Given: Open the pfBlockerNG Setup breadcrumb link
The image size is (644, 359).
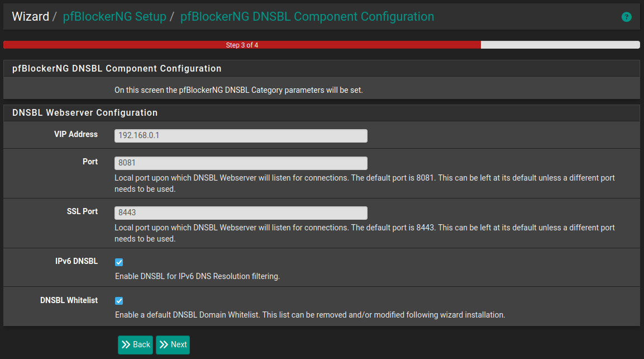Looking at the screenshot, I should click(115, 16).
